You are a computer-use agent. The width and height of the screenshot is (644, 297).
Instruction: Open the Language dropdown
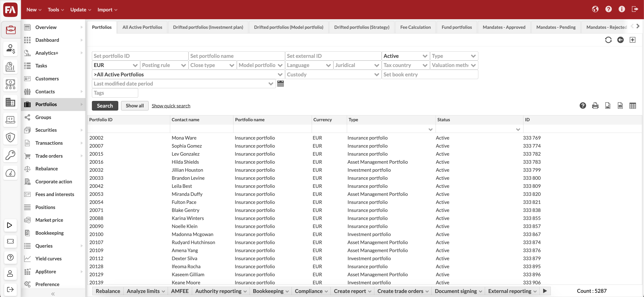tap(309, 65)
